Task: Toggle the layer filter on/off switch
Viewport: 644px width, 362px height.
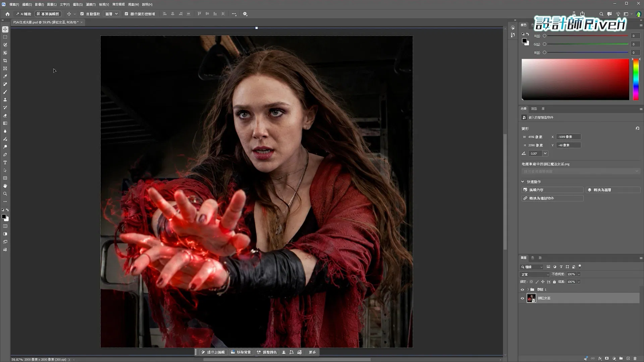Action: [580, 266]
